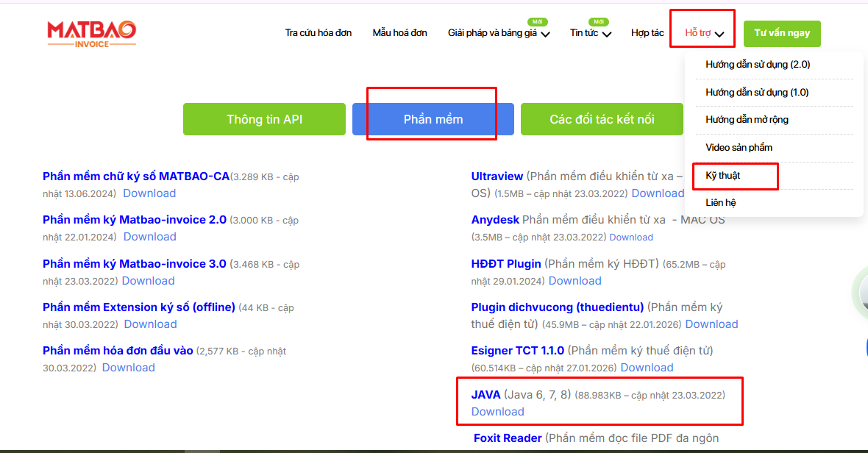Viewport: 868px width, 453px height.
Task: Choose Kỹ thuật in the Hỗ trợ menu
Action: click(x=722, y=176)
